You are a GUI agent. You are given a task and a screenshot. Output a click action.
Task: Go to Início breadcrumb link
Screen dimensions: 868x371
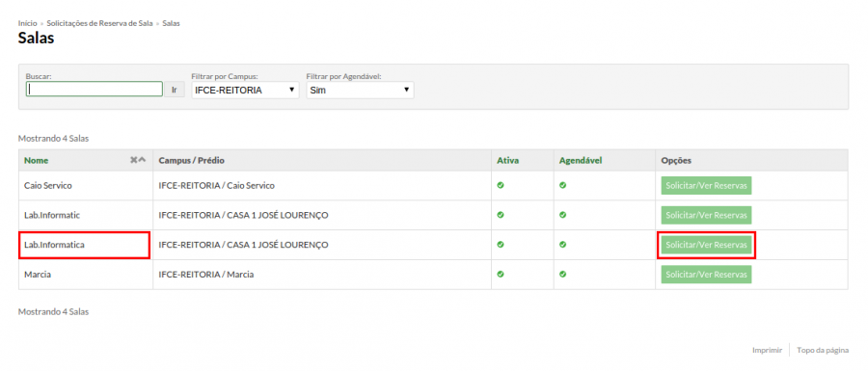point(28,23)
